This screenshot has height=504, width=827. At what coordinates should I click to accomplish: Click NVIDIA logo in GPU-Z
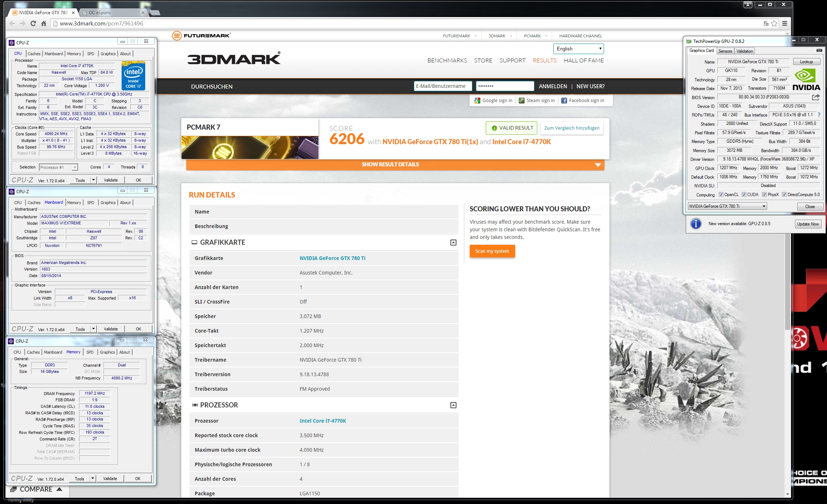(x=806, y=80)
